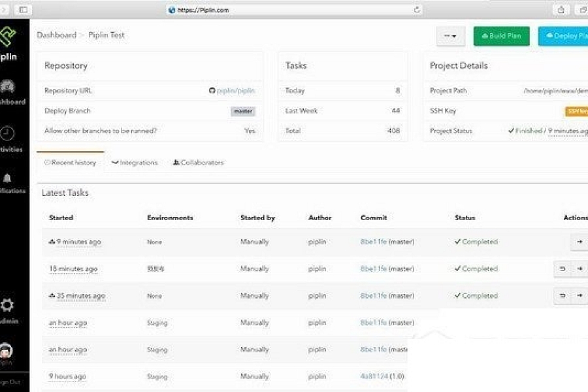Click the browser address bar
The width and height of the screenshot is (588, 392).
click(295, 10)
